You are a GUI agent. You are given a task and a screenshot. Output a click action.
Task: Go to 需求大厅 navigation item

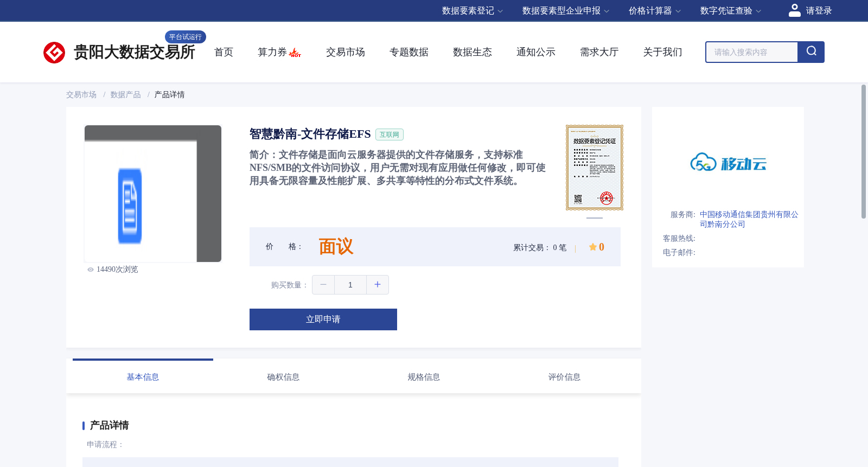point(599,52)
